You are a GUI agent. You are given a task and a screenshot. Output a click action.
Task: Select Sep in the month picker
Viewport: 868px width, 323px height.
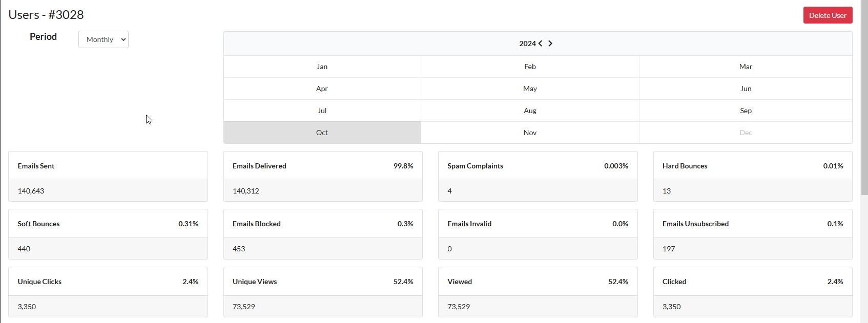pyautogui.click(x=746, y=111)
